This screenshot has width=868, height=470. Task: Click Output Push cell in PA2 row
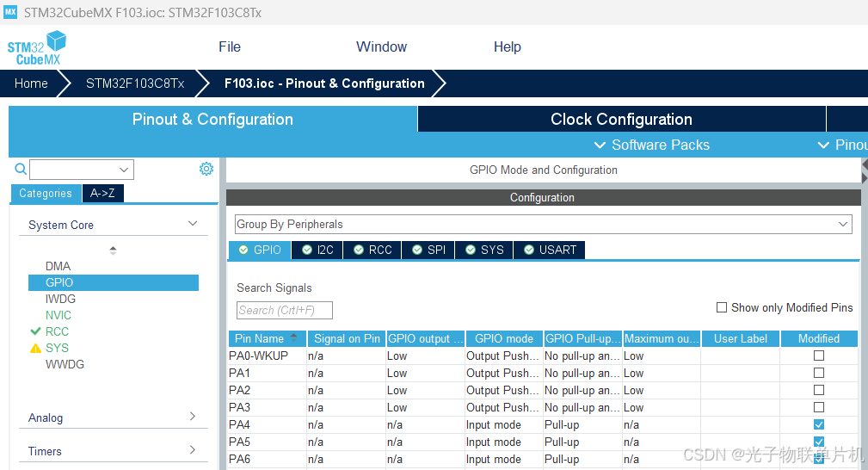(x=504, y=390)
